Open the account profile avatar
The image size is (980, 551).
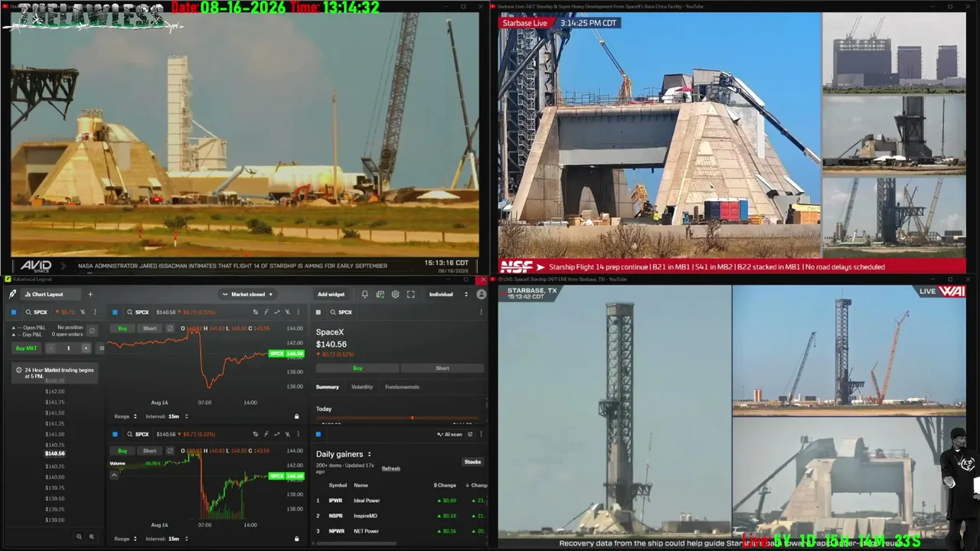click(x=481, y=294)
